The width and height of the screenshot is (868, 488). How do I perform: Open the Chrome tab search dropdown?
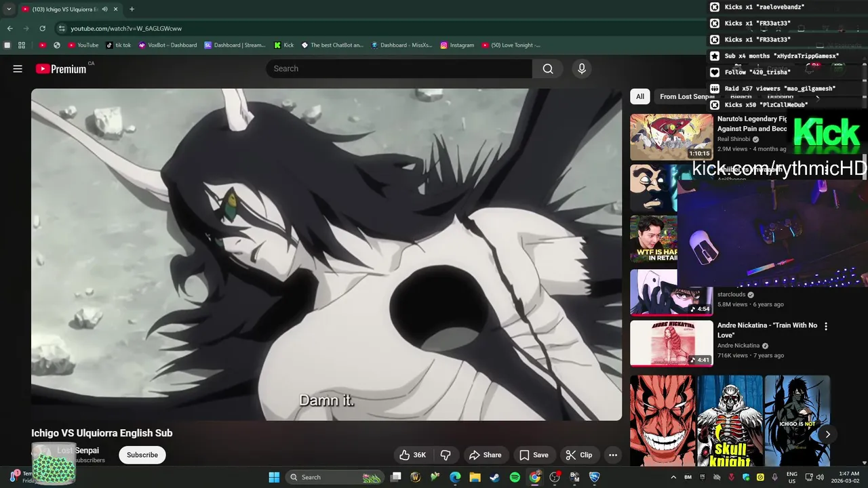9,9
